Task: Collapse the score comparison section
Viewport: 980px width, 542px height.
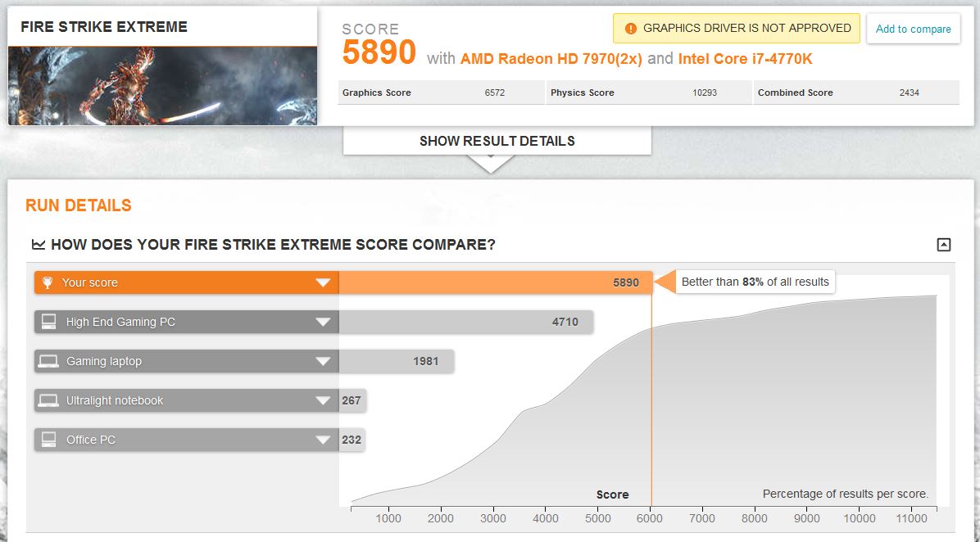Action: (x=944, y=245)
